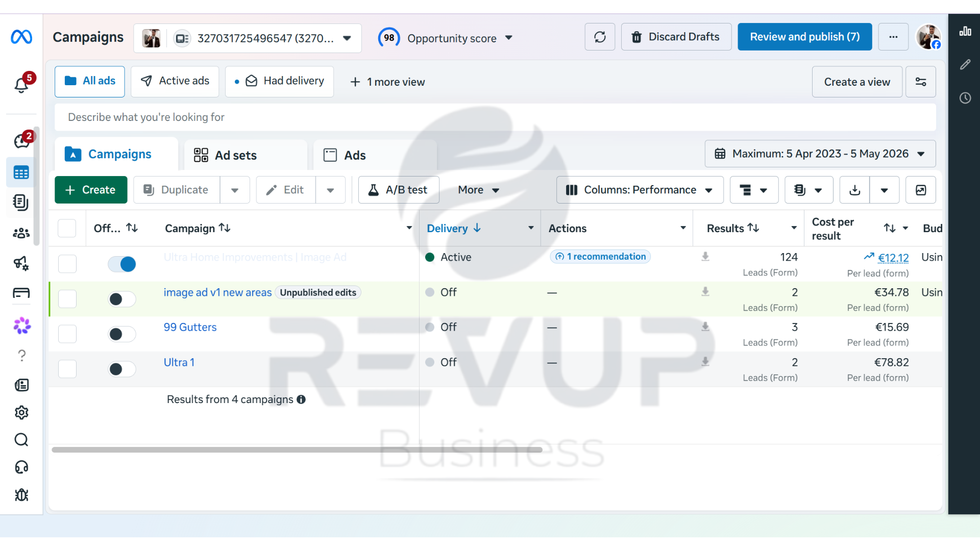Turn on the image ad v1 new areas toggle
Viewport: 980px width, 551px height.
pos(122,299)
